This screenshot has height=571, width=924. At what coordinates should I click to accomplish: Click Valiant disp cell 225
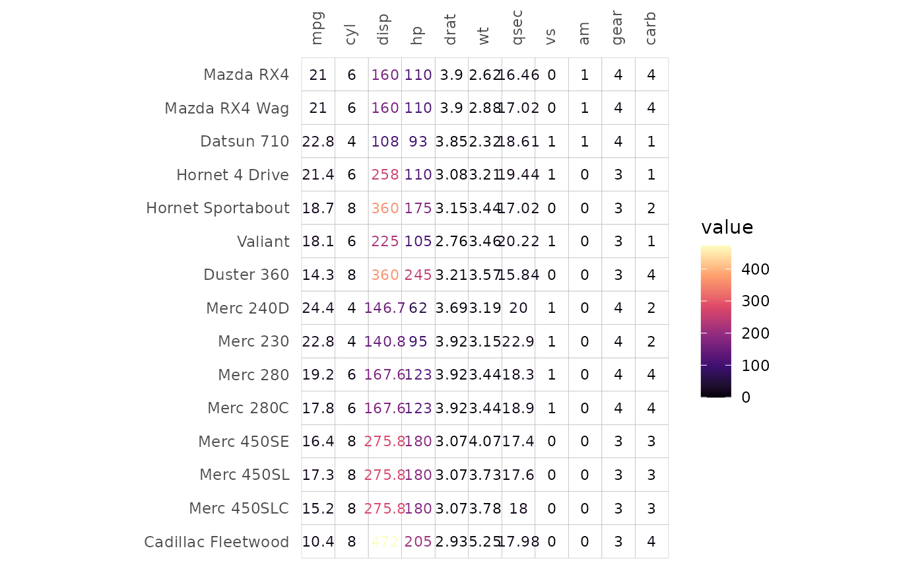385,242
